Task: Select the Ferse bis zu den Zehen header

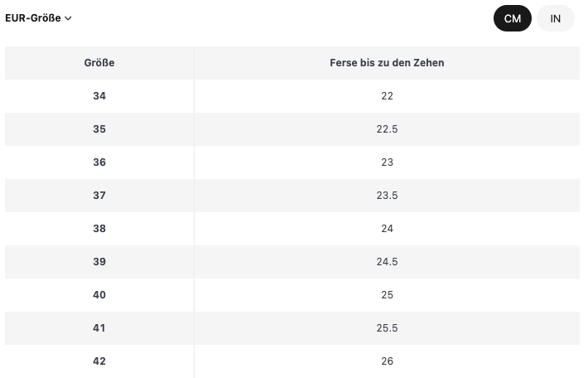Action: click(x=387, y=63)
